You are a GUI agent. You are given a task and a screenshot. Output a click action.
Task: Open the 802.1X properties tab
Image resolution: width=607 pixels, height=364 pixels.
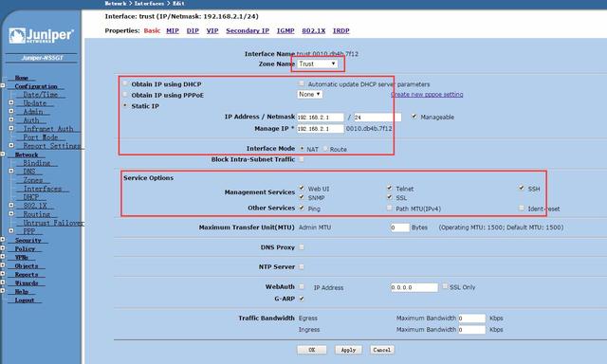coord(314,30)
